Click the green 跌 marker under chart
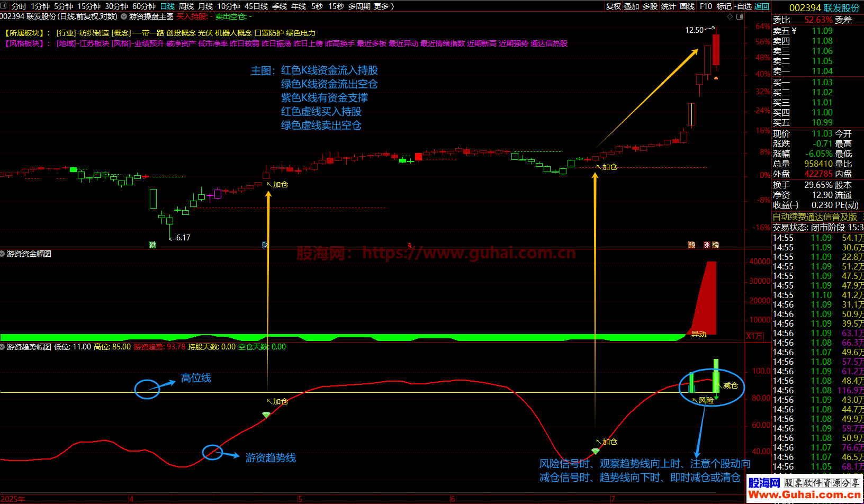This screenshot has width=864, height=504. coord(153,245)
